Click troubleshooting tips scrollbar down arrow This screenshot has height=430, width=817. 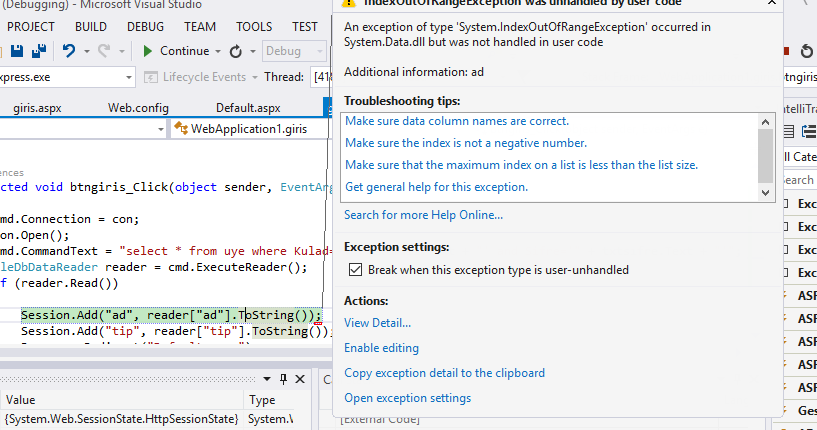tap(765, 192)
